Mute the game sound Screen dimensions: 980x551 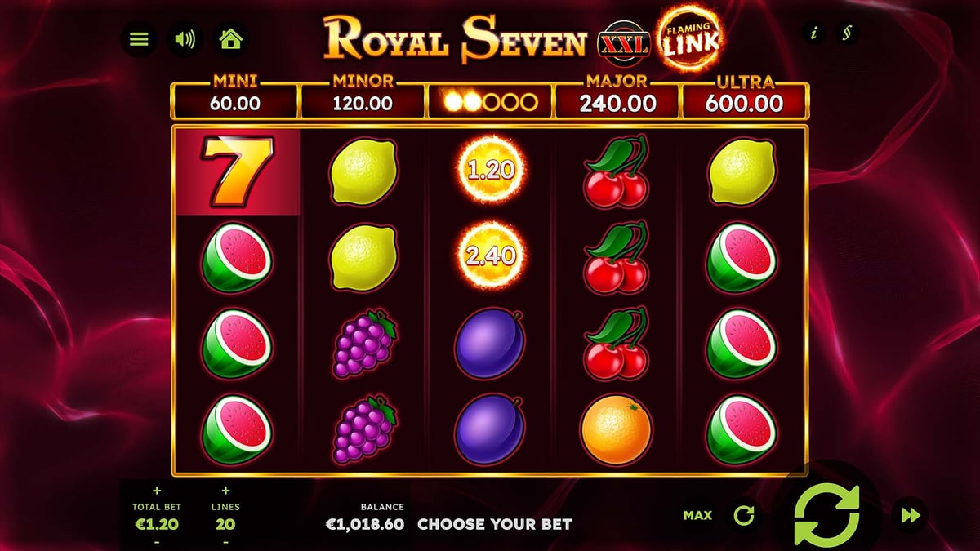point(185,39)
